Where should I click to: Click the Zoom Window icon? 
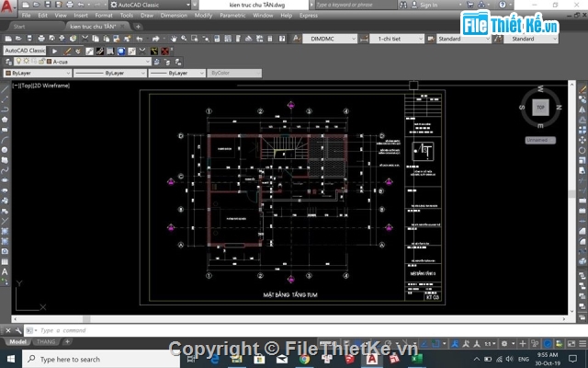pyautogui.click(x=194, y=39)
